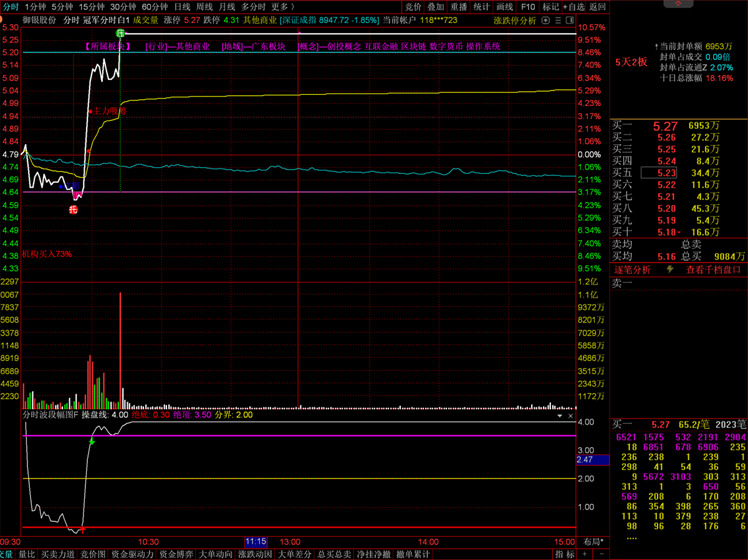Screen dimensions: 748x560
Task: Click the upload arrow icon beside 涨跌停分析
Action: pos(547,20)
